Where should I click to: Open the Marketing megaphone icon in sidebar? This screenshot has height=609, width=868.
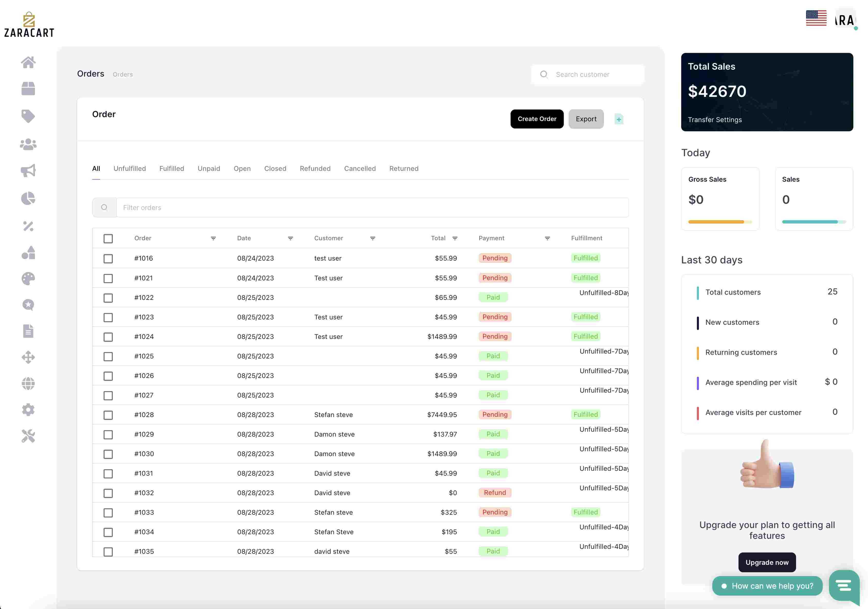click(x=28, y=171)
